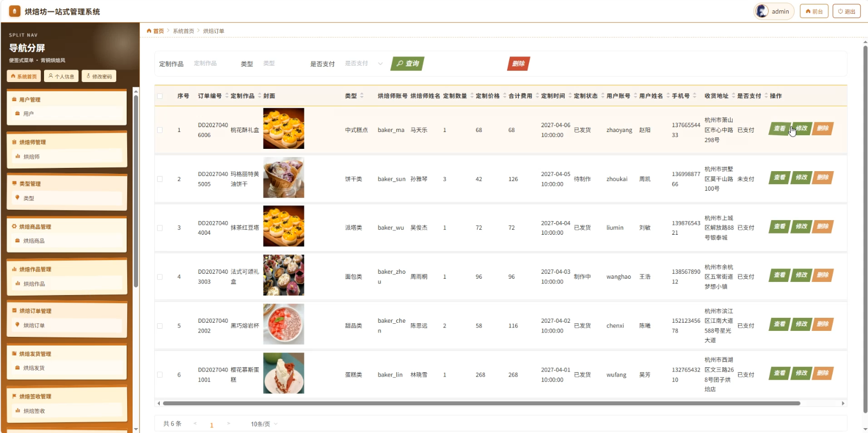Click the 类型 menu item icon

point(17,198)
